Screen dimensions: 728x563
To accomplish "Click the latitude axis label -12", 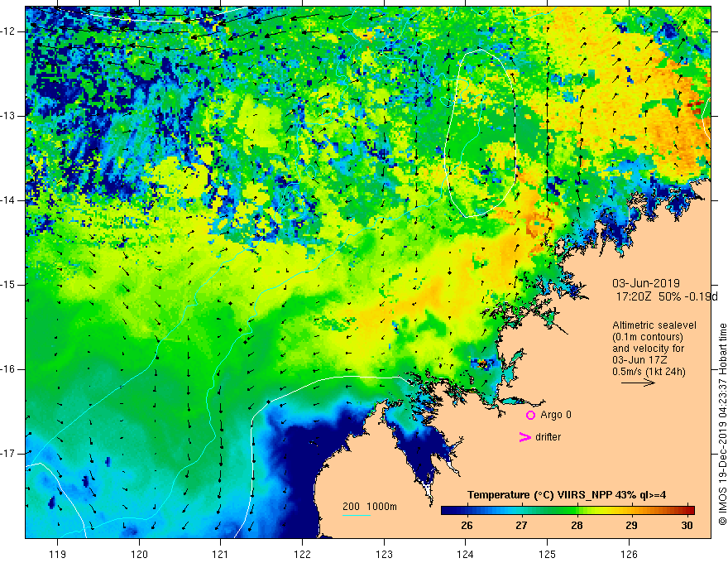I will 8,31.
